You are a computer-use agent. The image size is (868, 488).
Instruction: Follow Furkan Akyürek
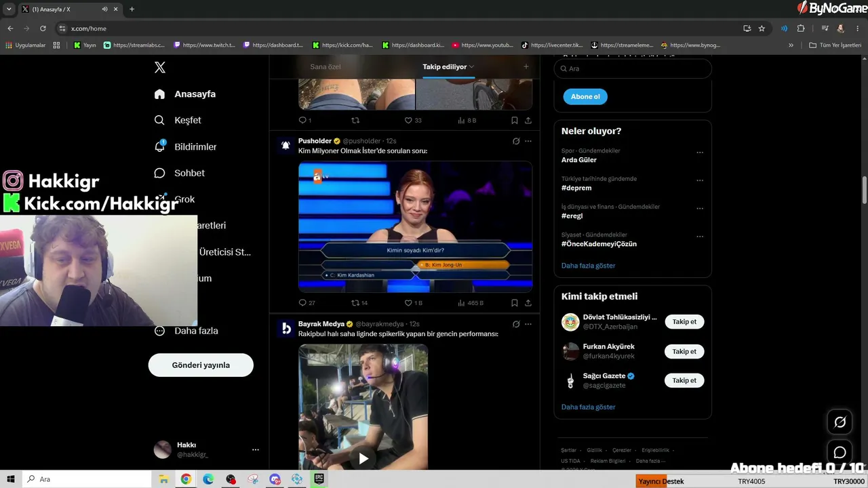[684, 351]
